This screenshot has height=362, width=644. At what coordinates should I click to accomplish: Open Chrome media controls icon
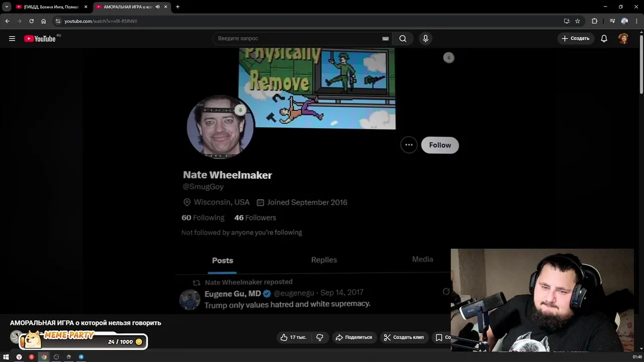pyautogui.click(x=612, y=21)
